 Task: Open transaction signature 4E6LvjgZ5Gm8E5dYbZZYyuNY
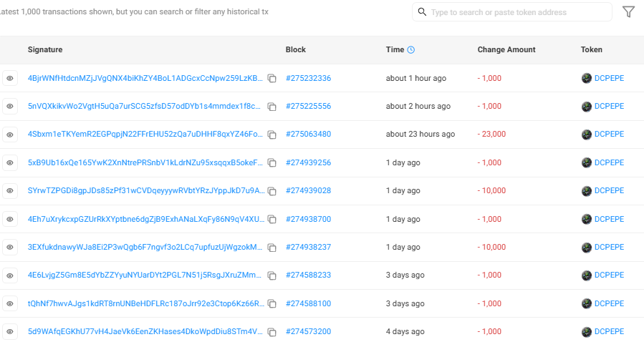[x=145, y=275]
